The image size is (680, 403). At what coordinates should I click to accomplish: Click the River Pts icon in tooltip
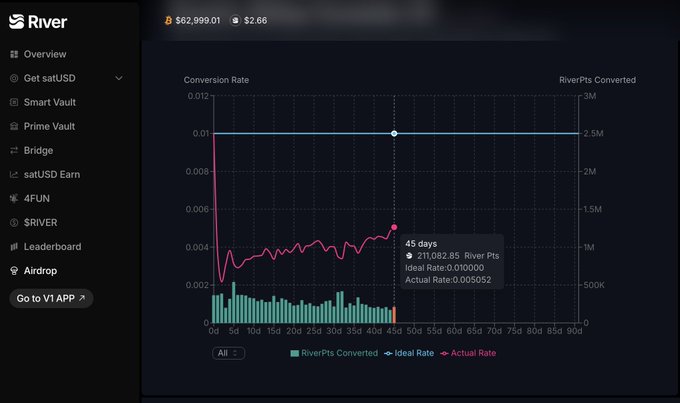pos(409,256)
